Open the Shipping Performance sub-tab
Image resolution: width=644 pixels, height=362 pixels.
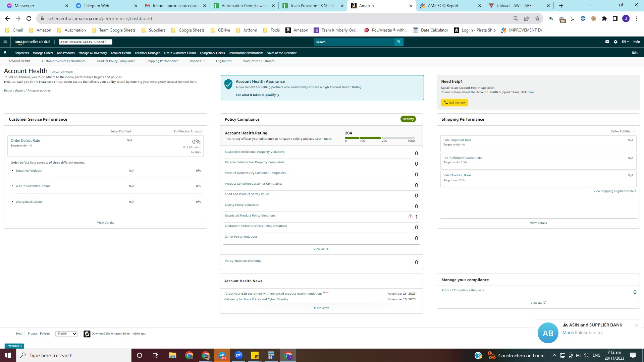tap(162, 61)
